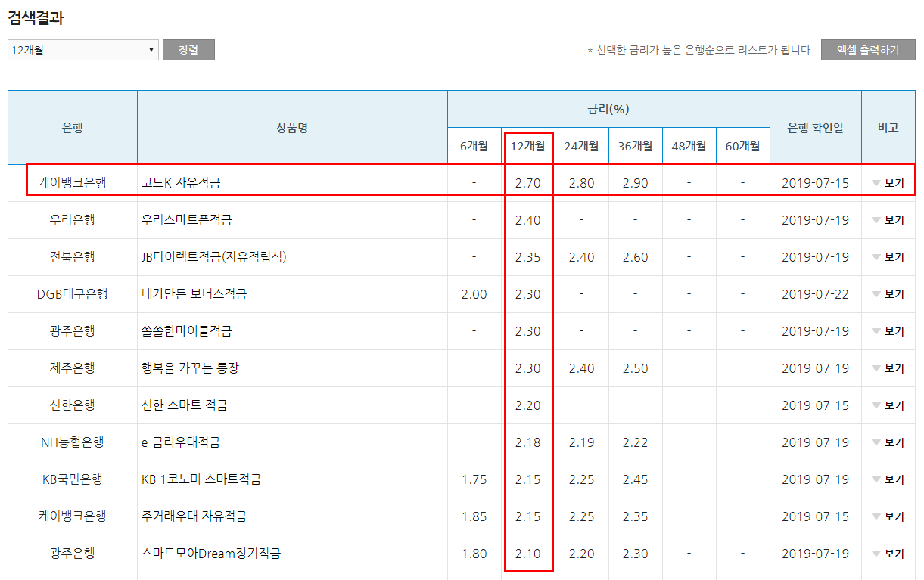Expand 보기 for 내가만든 보너스적금 row
The height and width of the screenshot is (580, 924).
[x=888, y=294]
